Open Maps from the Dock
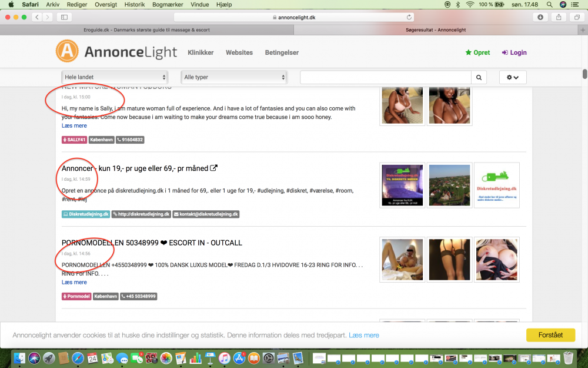This screenshot has width=588, height=368. pos(107,358)
